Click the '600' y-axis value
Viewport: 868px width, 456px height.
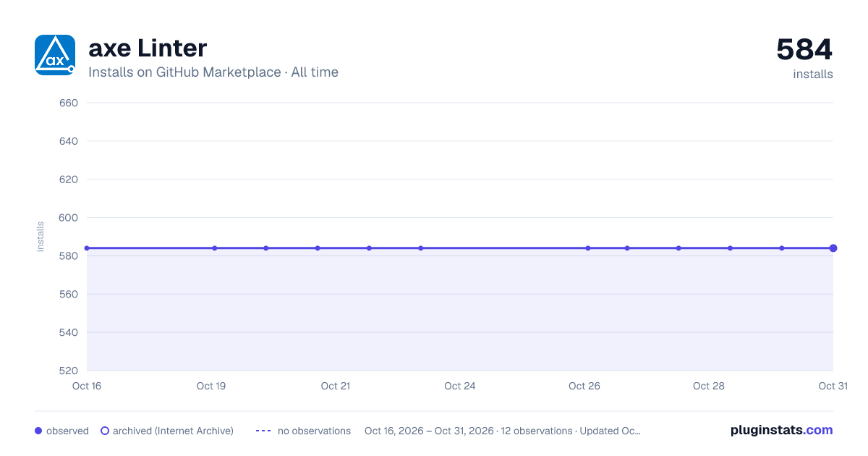coord(69,218)
